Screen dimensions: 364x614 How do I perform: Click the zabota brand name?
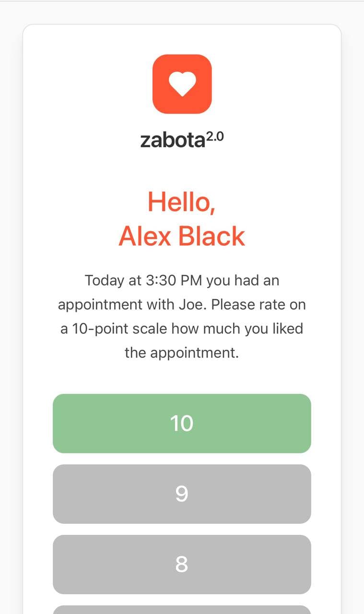(x=172, y=140)
